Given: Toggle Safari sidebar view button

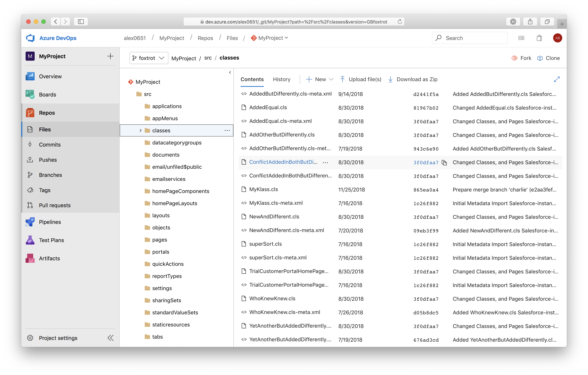Looking at the screenshot, I should [81, 22].
